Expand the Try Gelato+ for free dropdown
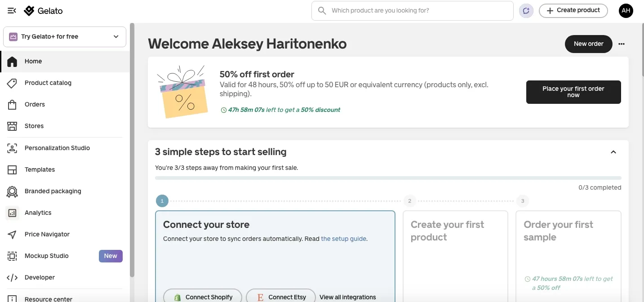Viewport: 644px width, 302px height. tap(65, 37)
